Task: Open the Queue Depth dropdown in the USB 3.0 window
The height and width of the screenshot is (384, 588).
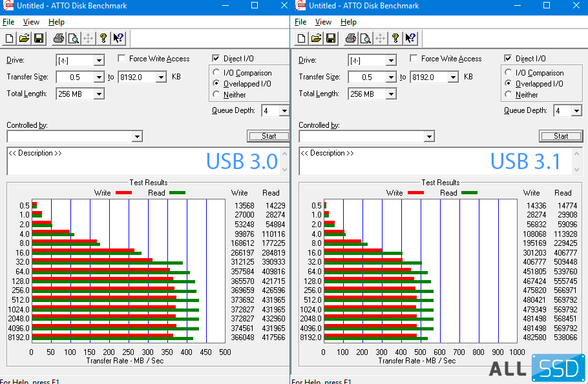Action: pyautogui.click(x=284, y=111)
